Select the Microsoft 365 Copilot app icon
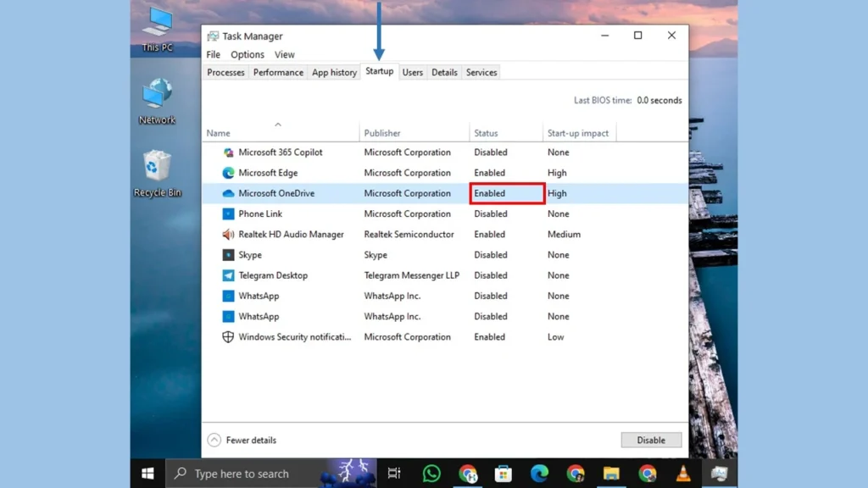 [x=228, y=152]
